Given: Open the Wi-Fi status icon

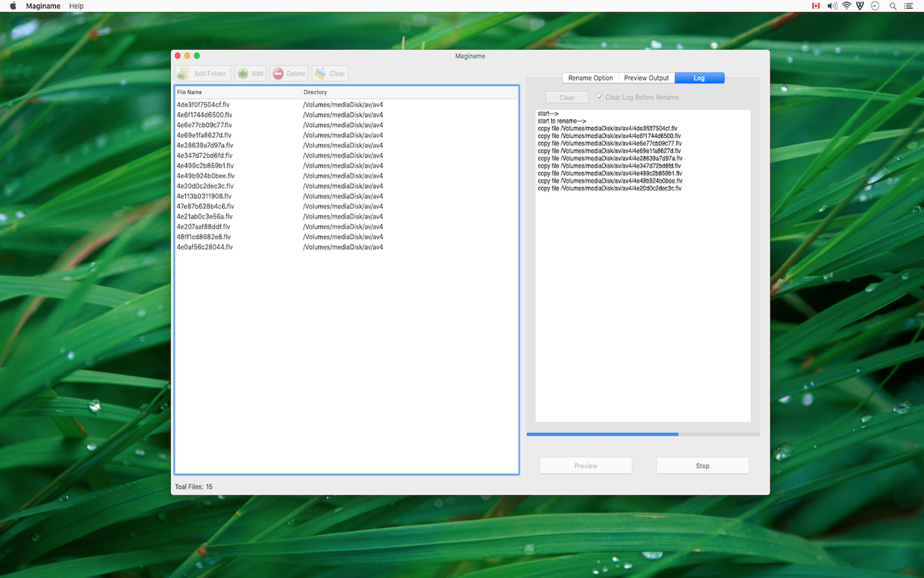Looking at the screenshot, I should 846,6.
